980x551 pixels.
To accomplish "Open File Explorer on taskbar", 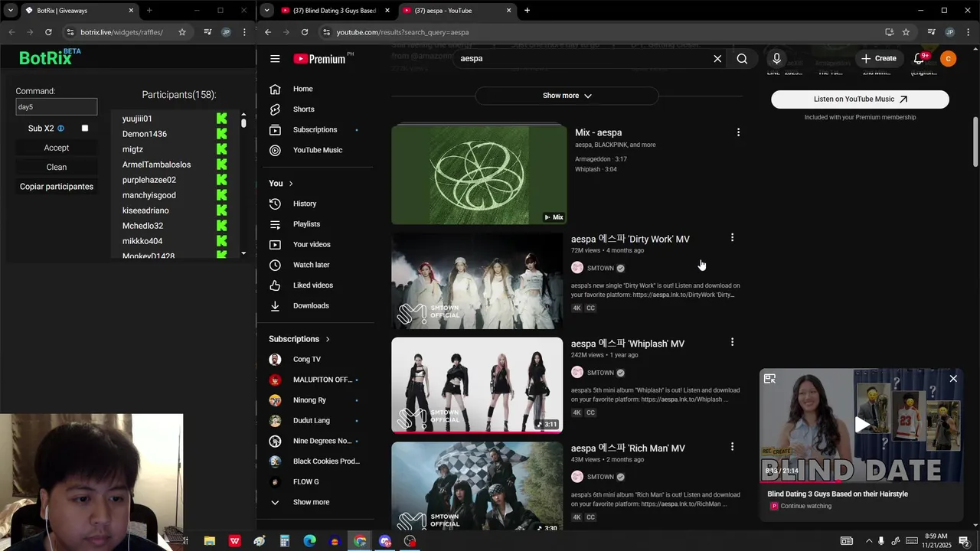I will tap(209, 541).
